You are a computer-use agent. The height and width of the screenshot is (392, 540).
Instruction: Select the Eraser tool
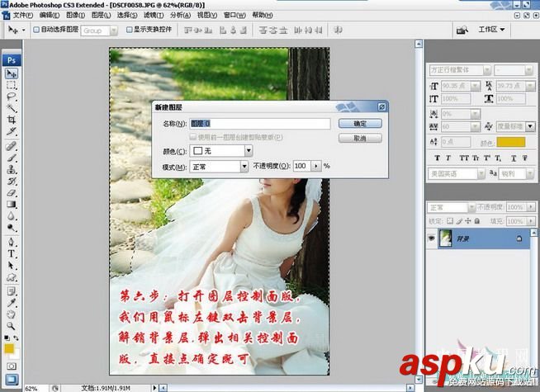[12, 193]
